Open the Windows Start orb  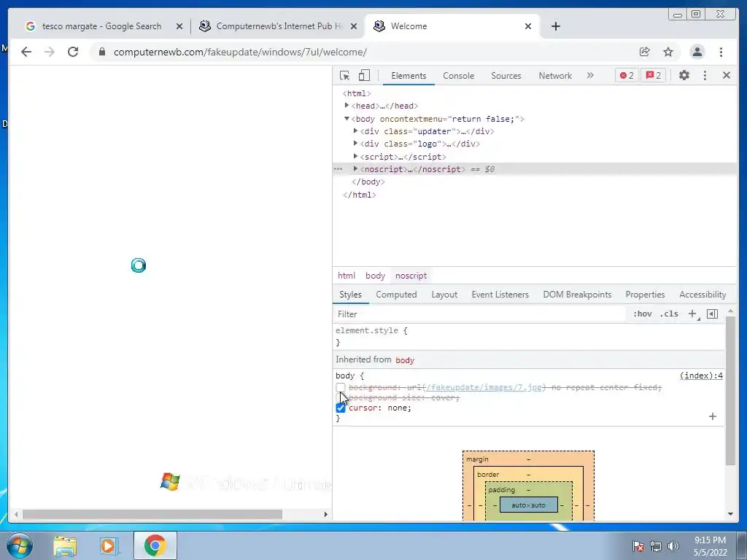click(20, 545)
